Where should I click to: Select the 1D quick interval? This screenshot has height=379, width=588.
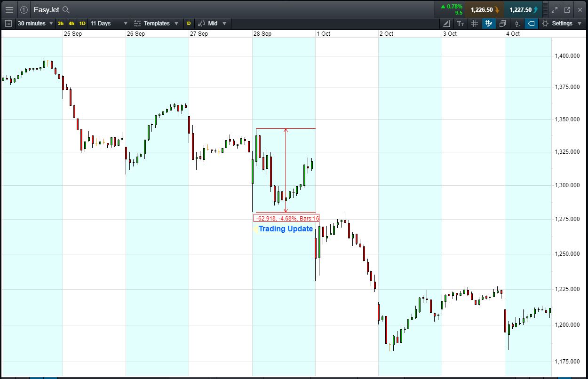click(82, 23)
